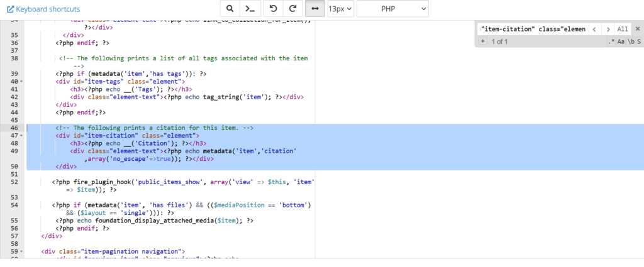Click foundation_display_attached_media on line 55
The height and width of the screenshot is (267, 644).
(x=155, y=221)
